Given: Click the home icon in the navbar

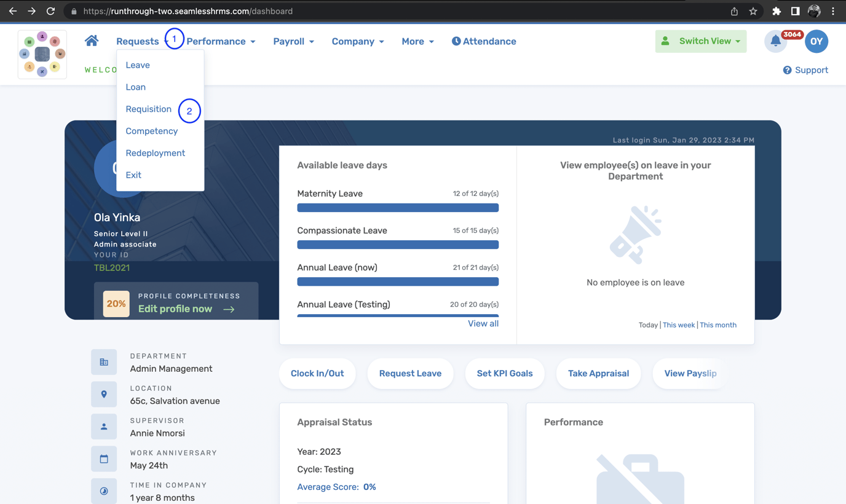Looking at the screenshot, I should click(91, 41).
